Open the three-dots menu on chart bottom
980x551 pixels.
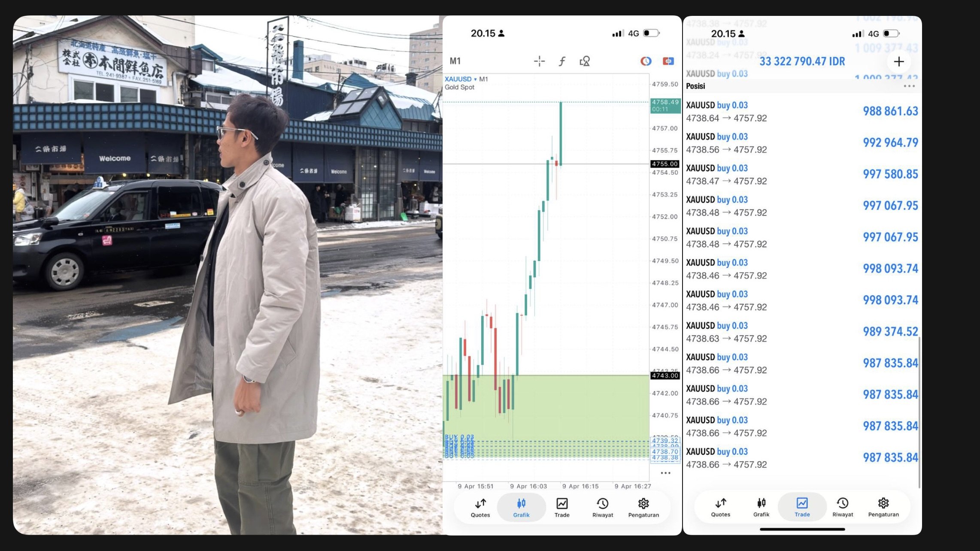tap(665, 473)
